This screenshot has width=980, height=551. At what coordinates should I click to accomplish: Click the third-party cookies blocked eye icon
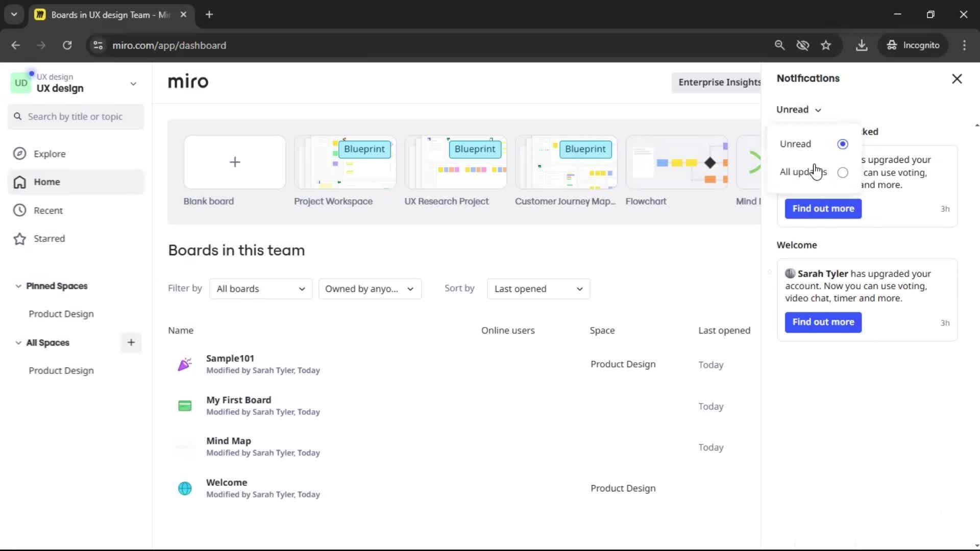pos(803,45)
